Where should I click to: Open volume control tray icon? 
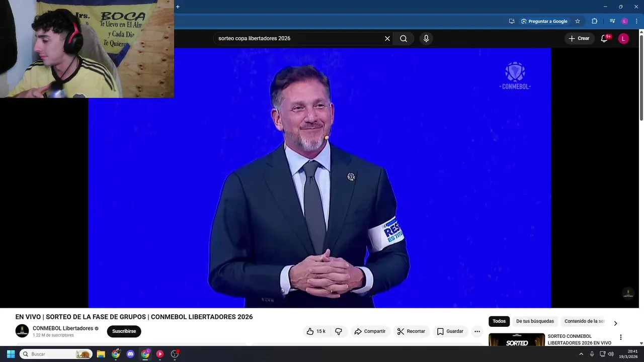[611, 354]
